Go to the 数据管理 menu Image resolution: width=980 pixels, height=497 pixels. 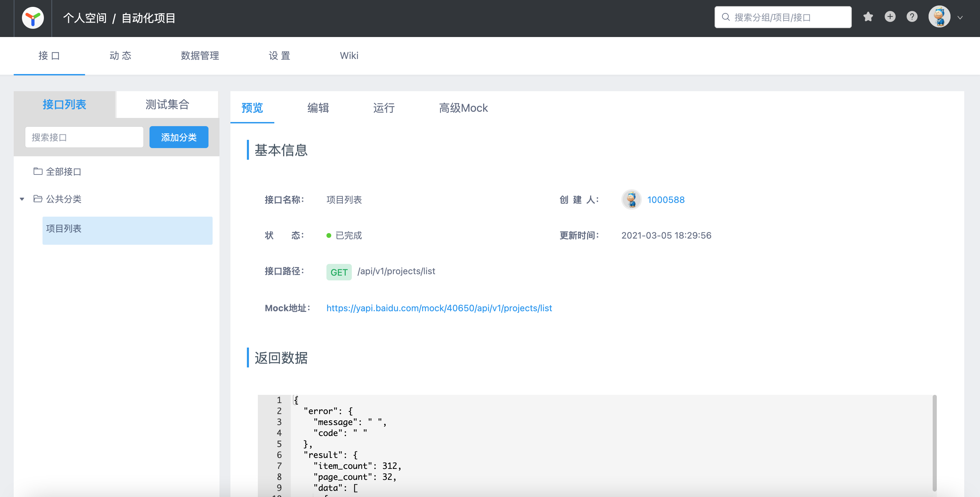click(x=200, y=56)
